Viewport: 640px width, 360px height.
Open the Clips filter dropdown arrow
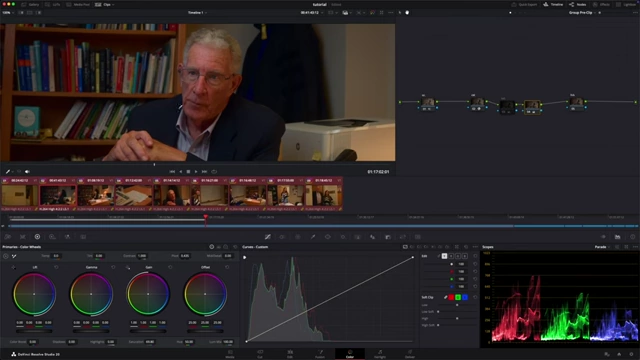coord(113,4)
